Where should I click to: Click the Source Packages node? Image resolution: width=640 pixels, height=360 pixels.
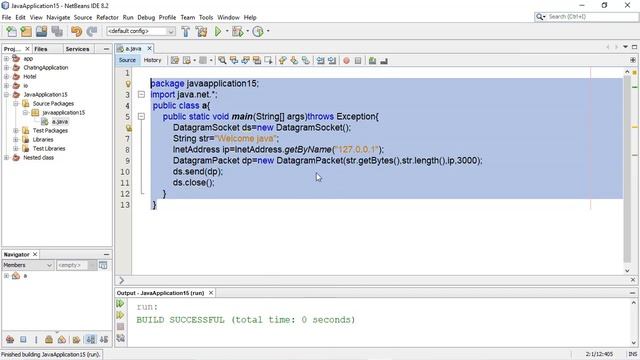53,104
